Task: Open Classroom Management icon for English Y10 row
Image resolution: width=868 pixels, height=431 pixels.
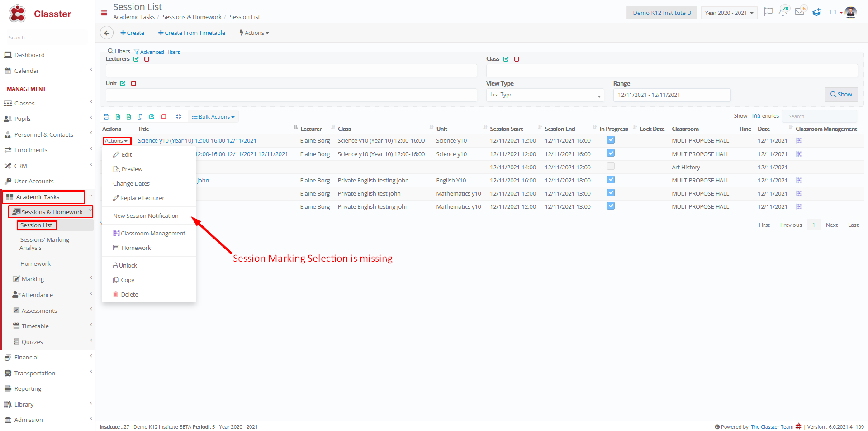Action: [799, 180]
